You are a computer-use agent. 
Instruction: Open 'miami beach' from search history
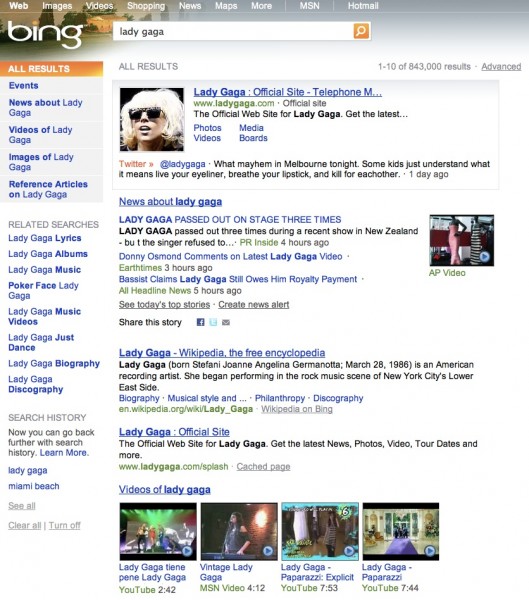(x=34, y=486)
